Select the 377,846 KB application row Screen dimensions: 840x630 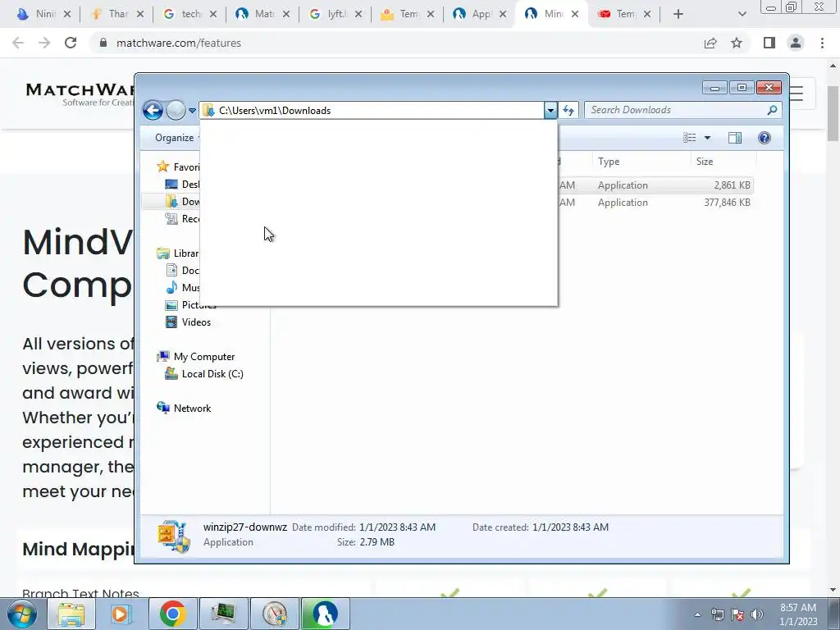pos(655,203)
